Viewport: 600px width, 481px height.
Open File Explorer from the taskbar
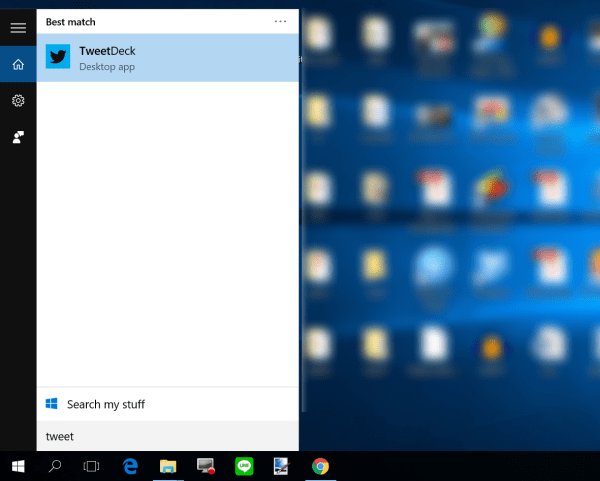(168, 466)
